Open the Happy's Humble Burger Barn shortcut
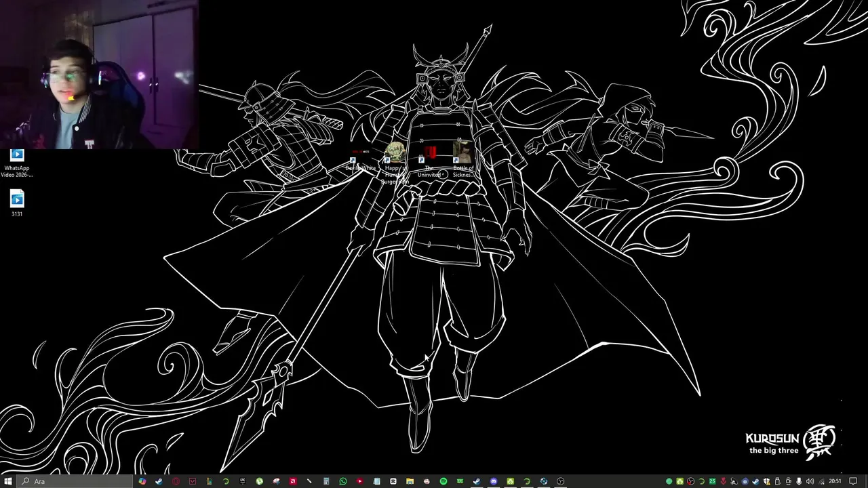 click(394, 163)
